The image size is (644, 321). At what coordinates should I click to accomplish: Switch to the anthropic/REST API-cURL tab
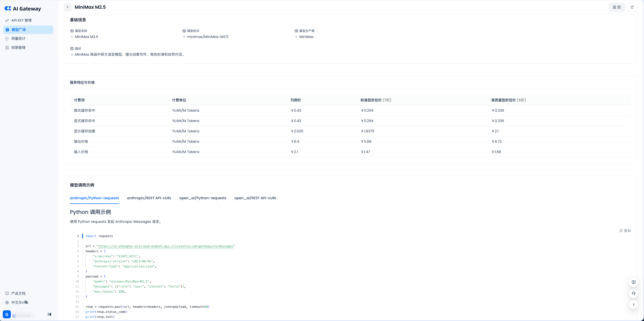click(149, 198)
